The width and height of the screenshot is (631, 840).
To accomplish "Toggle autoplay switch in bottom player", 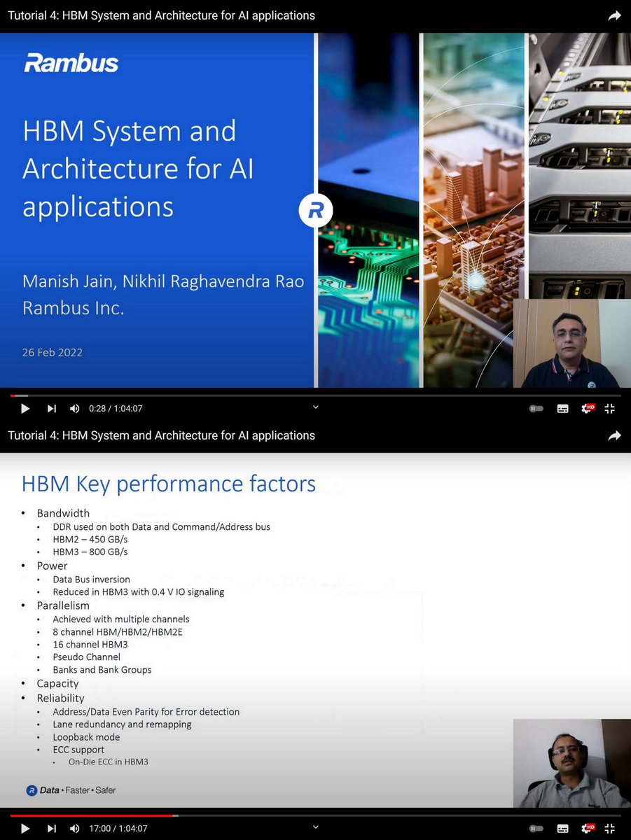I will tap(536, 828).
